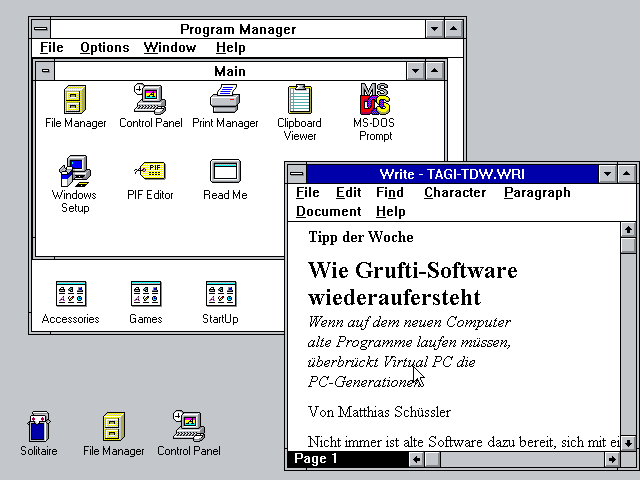
Task: Open Control Panel in Main group
Action: tap(150, 100)
